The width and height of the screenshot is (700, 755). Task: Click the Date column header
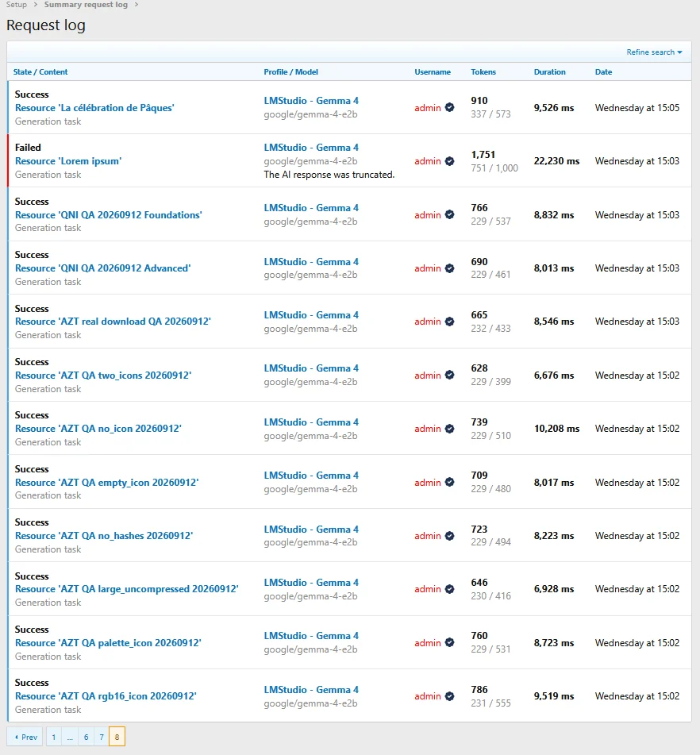coord(603,71)
